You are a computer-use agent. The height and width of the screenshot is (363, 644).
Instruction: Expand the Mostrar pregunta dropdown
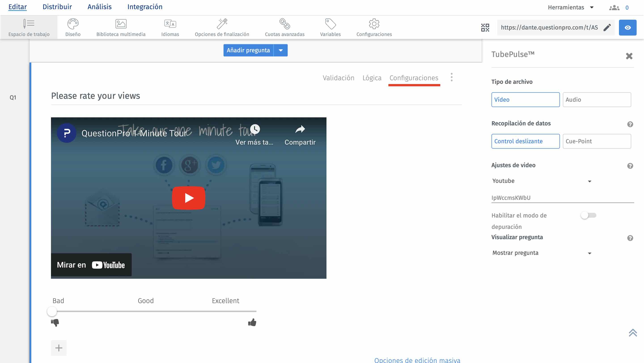(x=542, y=253)
